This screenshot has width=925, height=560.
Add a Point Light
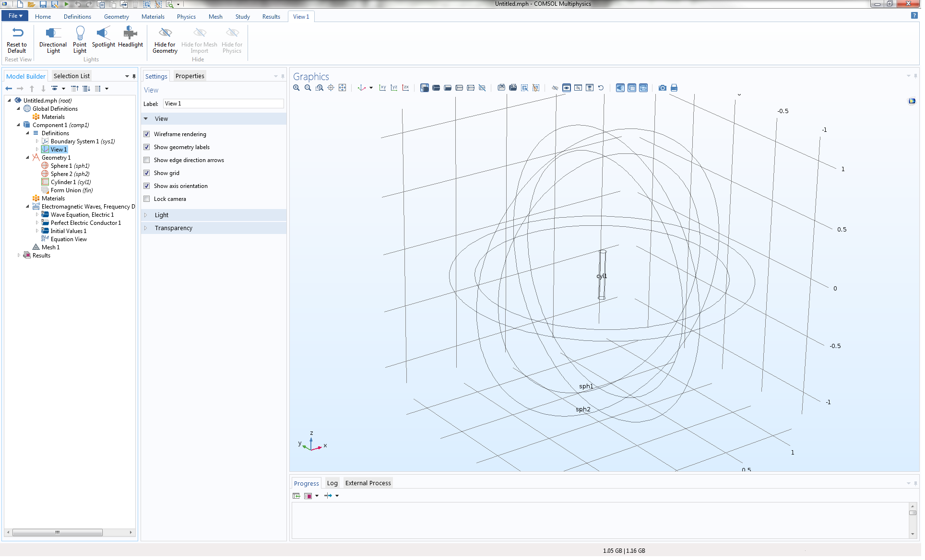[x=80, y=33]
